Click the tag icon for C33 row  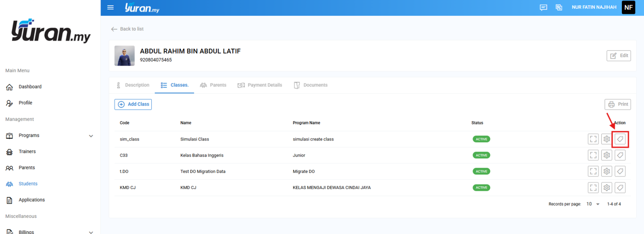coord(620,155)
